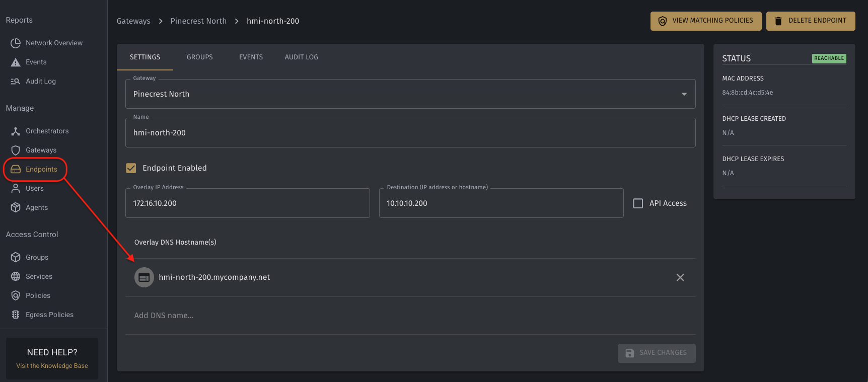This screenshot has width=868, height=382.
Task: Click View Matching Policies button
Action: (706, 21)
